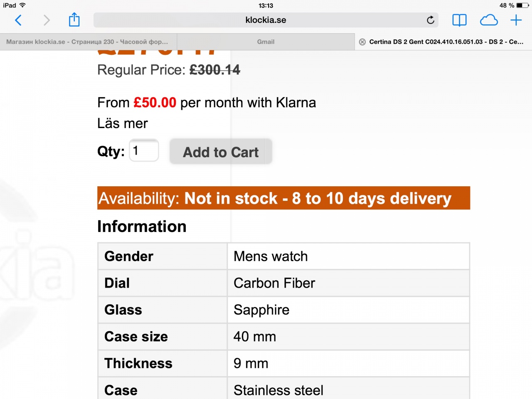Show iCloud Tabs via cloud icon
Image resolution: width=532 pixels, height=399 pixels.
pos(489,20)
